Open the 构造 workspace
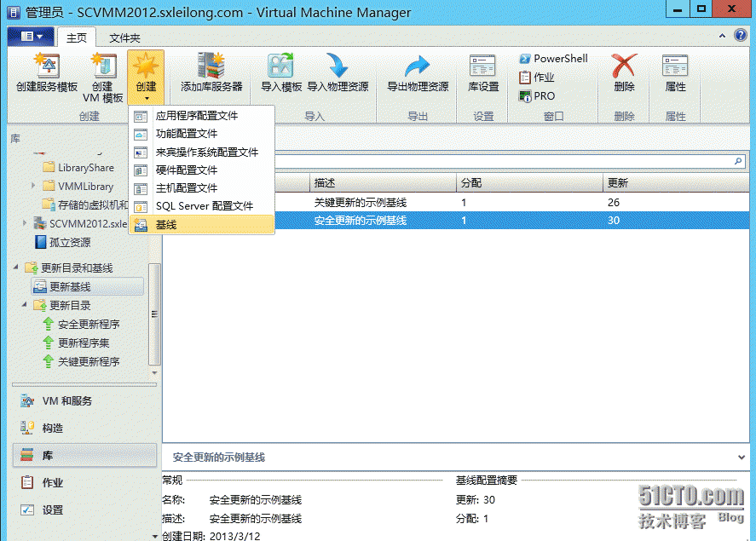 click(84, 428)
